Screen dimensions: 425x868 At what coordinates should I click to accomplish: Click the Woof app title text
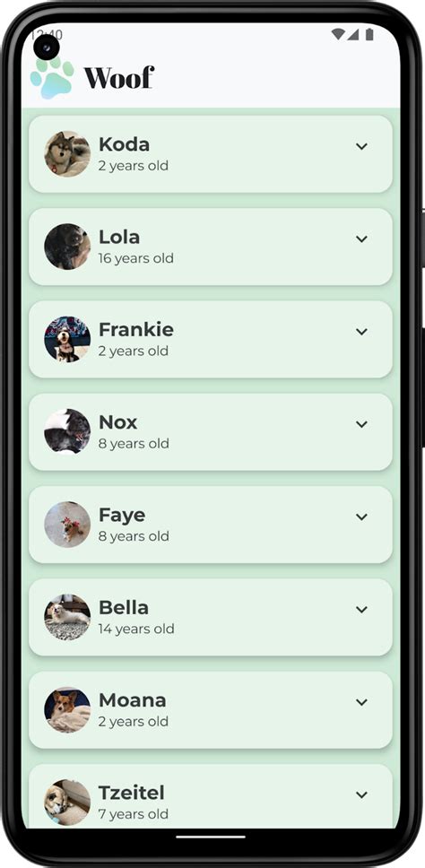(119, 77)
